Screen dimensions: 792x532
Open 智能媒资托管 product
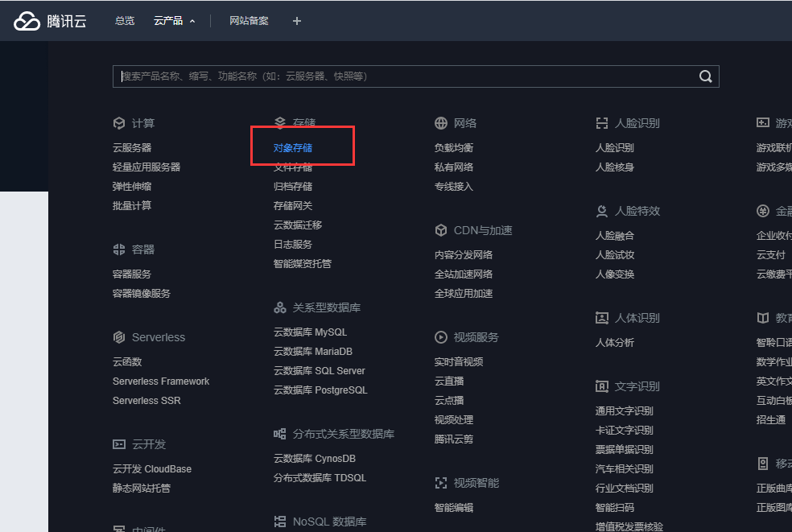pos(303,263)
